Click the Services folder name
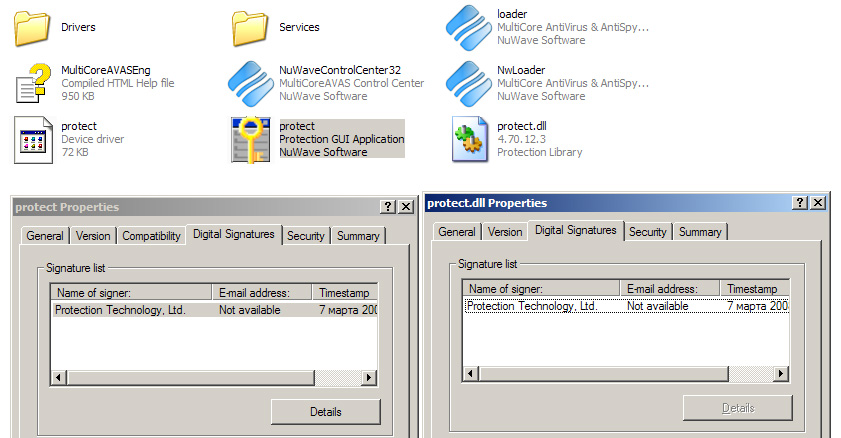 299,27
